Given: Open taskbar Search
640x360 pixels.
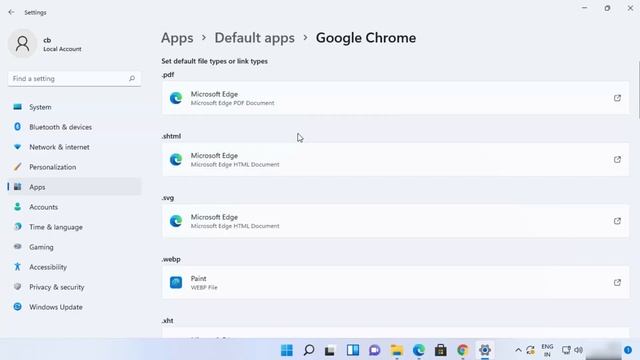Looking at the screenshot, I should click(309, 350).
